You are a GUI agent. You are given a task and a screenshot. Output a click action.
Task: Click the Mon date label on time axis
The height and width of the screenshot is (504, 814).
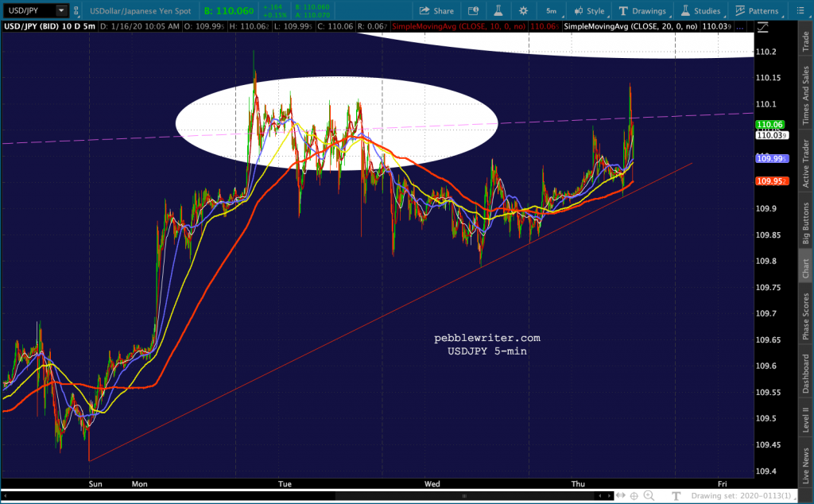pos(139,484)
